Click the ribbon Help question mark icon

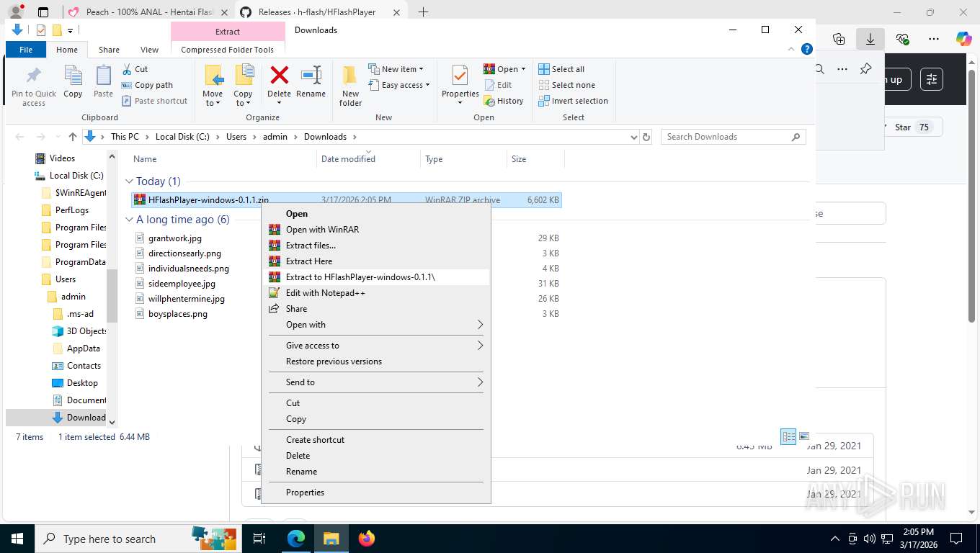point(807,50)
